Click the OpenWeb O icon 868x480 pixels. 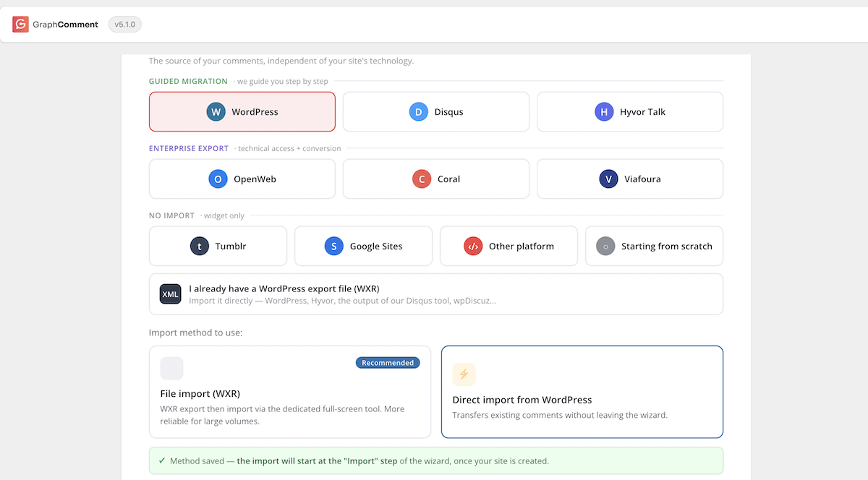(218, 179)
